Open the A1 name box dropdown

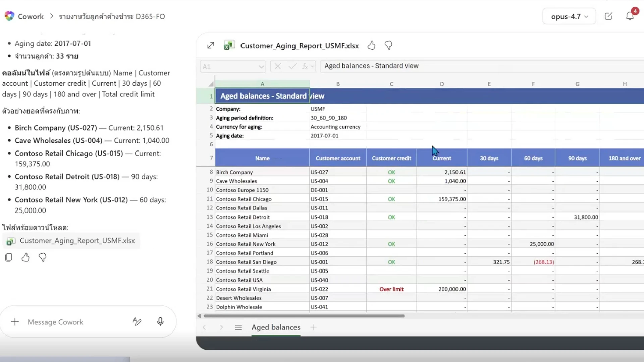point(261,67)
